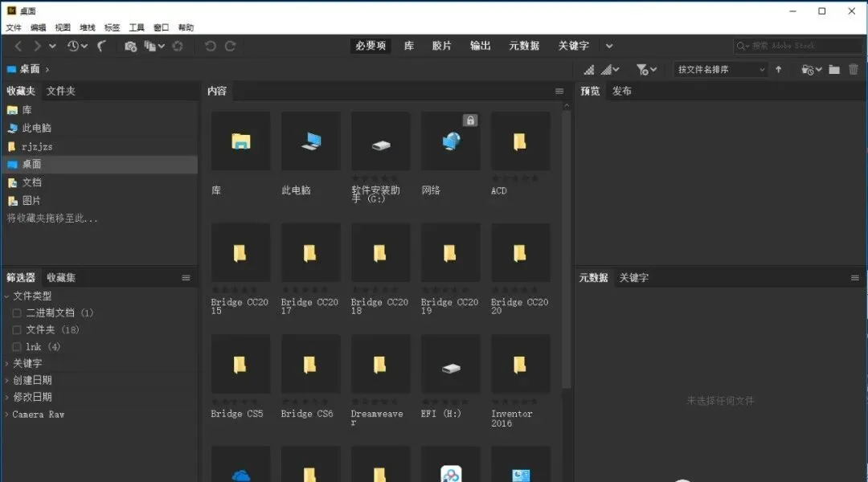The height and width of the screenshot is (482, 868).
Task: Click the Adobe Stock search field
Action: [x=798, y=46]
